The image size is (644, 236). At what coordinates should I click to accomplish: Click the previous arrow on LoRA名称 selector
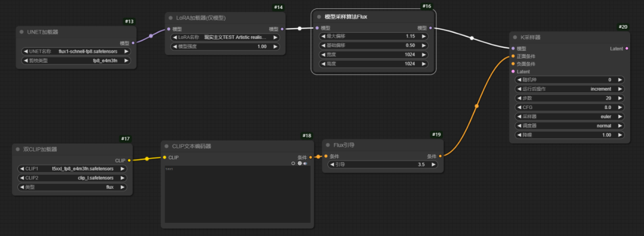click(175, 38)
